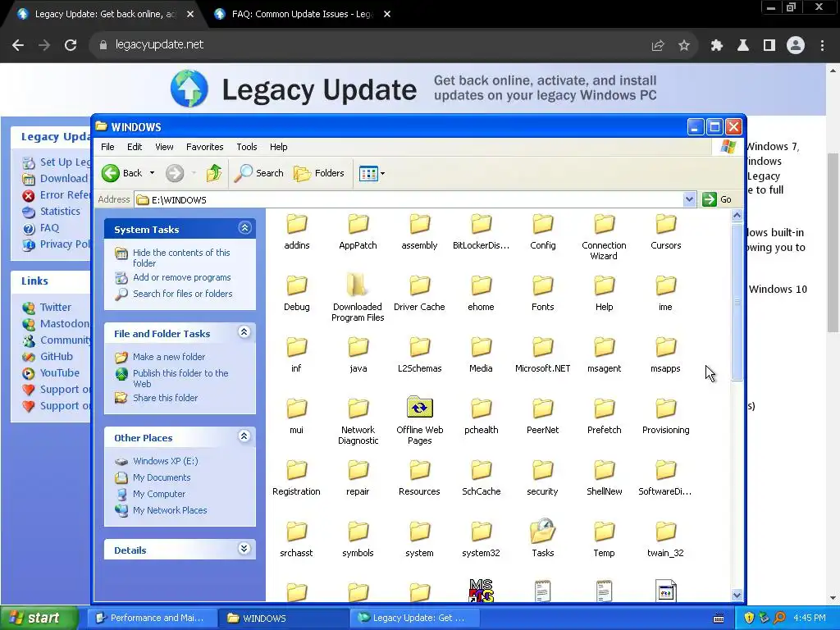Image resolution: width=840 pixels, height=630 pixels.
Task: Share this page via Chrome share icon
Action: coord(658,46)
